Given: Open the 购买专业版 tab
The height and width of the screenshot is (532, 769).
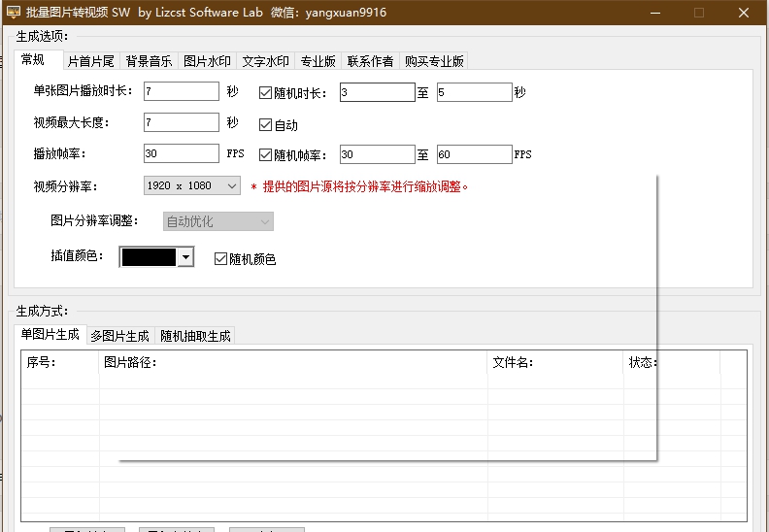Looking at the screenshot, I should point(434,61).
